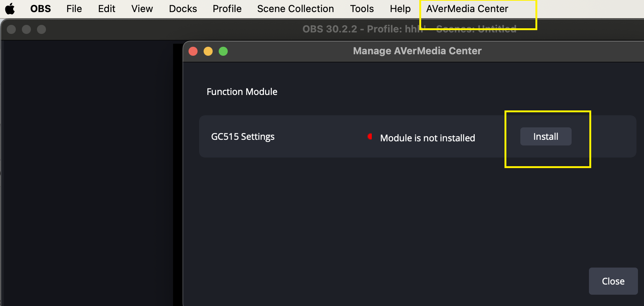
Task: Open the Apple menu
Action: pos(10,9)
